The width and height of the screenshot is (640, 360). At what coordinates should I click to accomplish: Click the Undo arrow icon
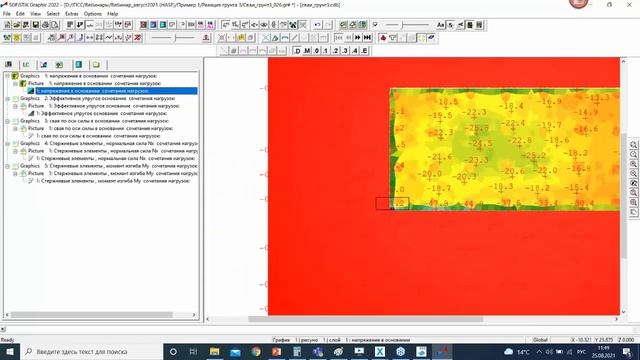(317, 25)
